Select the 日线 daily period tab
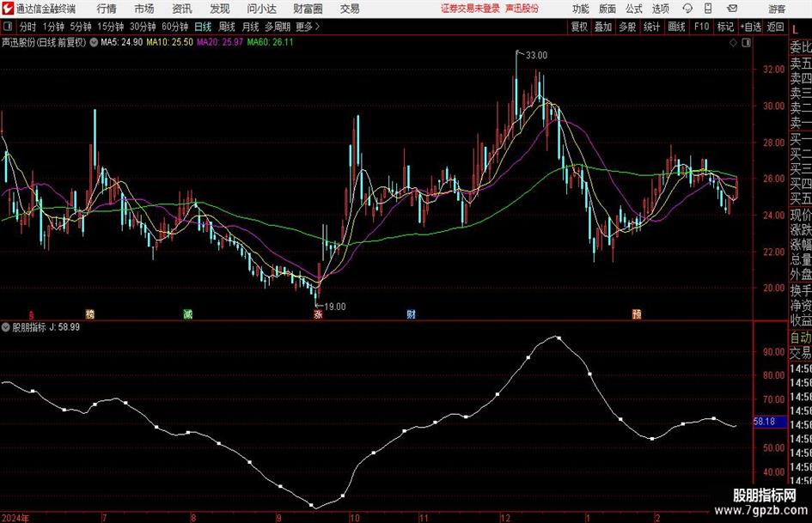This screenshot has width=812, height=523. 203,27
